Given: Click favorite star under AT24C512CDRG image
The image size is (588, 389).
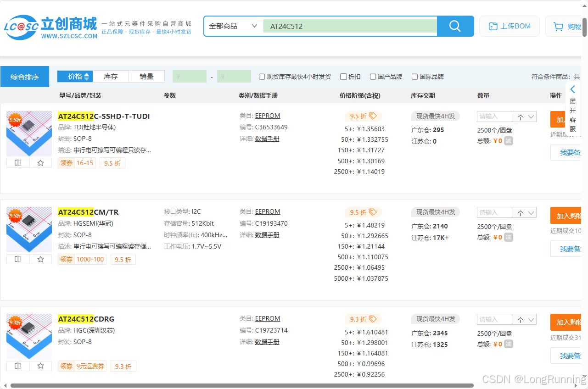Looking at the screenshot, I should pos(41,366).
